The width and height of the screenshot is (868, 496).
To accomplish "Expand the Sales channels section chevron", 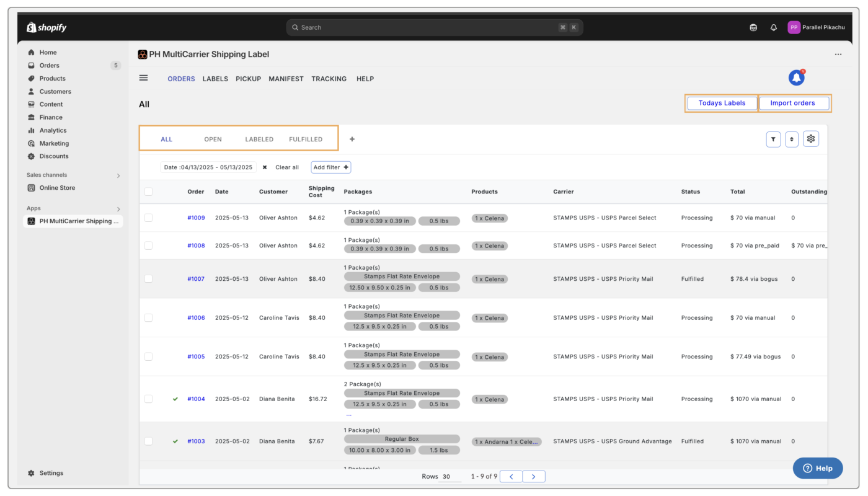I will [118, 175].
